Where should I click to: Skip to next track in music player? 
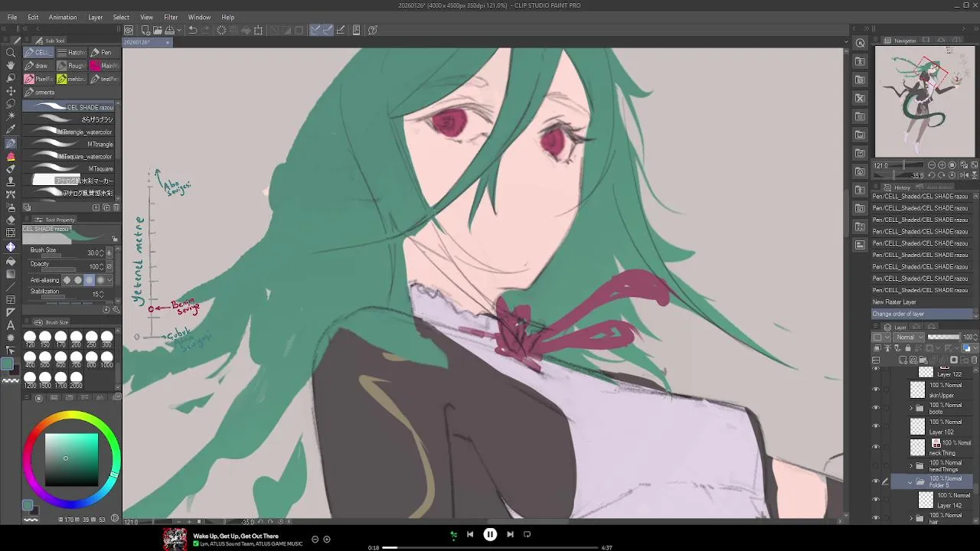coord(510,535)
